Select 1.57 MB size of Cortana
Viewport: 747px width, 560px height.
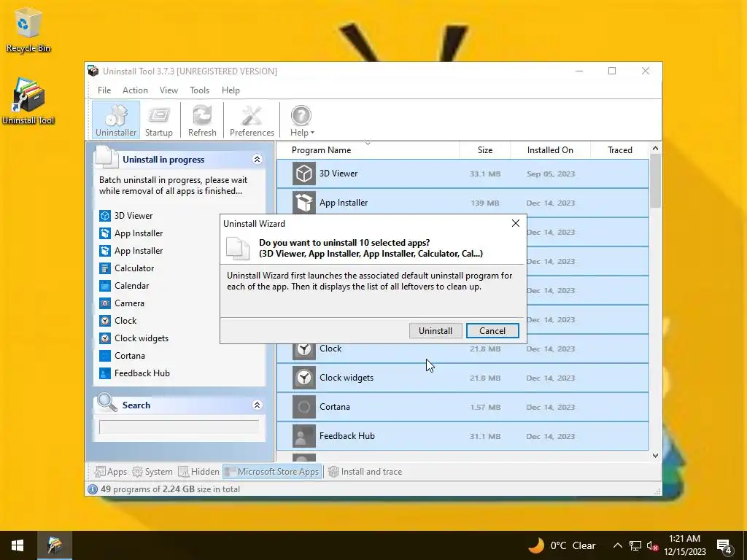pos(485,407)
